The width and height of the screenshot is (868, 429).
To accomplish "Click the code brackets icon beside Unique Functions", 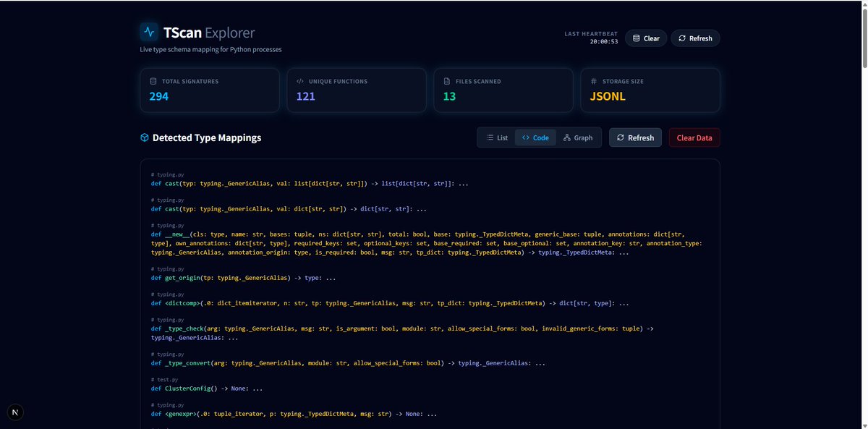I will point(299,82).
